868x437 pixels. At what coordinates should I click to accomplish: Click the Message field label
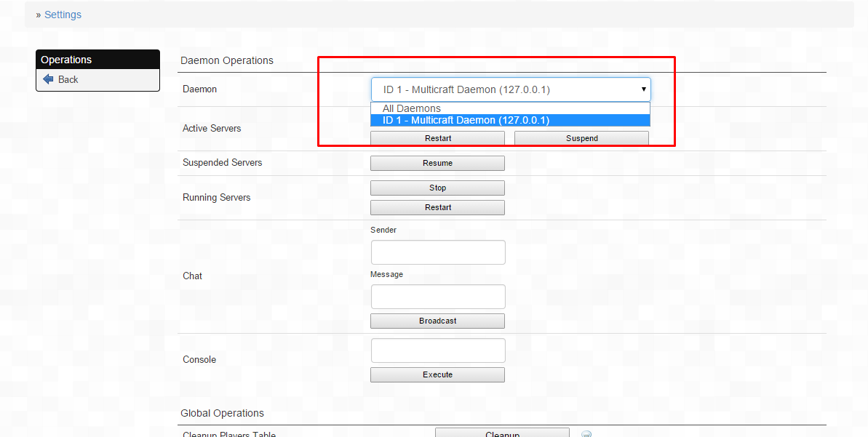click(386, 274)
